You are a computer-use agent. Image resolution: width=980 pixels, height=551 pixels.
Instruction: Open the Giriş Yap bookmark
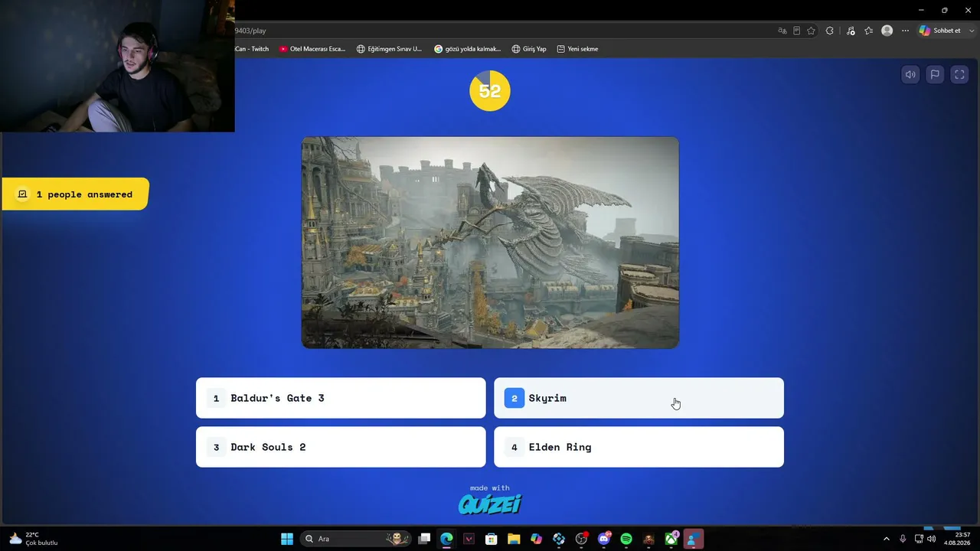pos(529,49)
